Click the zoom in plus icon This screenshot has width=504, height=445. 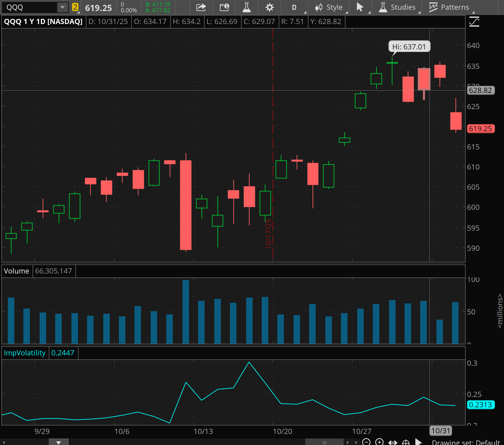[x=379, y=442]
